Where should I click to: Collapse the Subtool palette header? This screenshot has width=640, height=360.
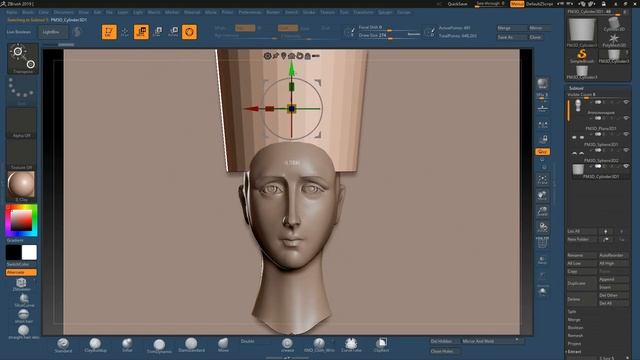click(576, 88)
